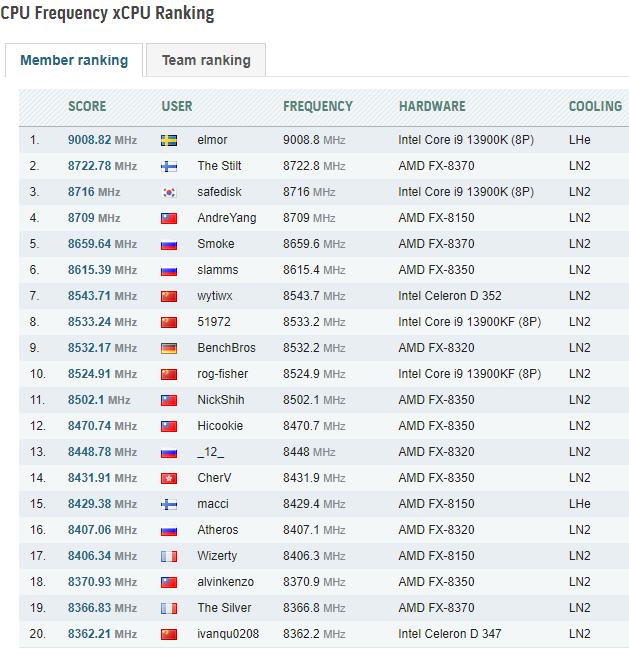This screenshot has width=629, height=655.
Task: Open score 8615.39 MHz
Action: coord(102,270)
